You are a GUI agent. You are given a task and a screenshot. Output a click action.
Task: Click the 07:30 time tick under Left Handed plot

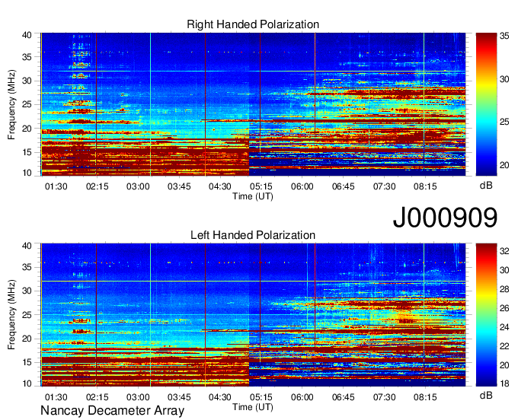[384, 397]
